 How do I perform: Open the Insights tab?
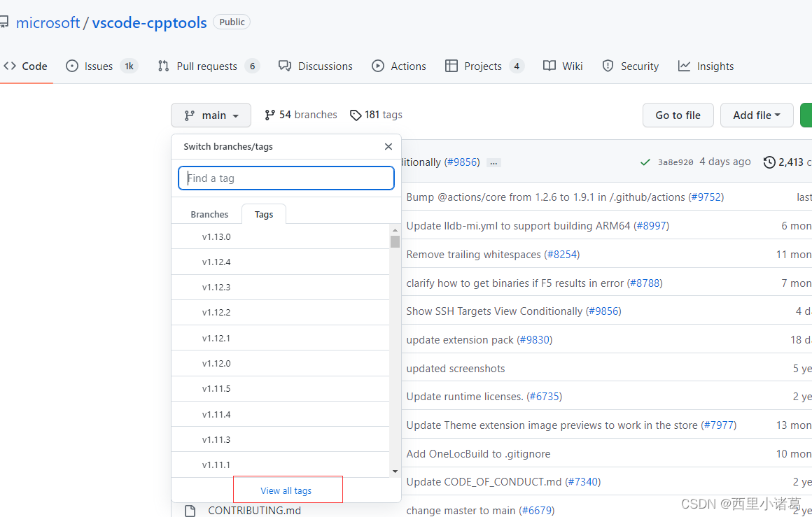click(x=706, y=66)
